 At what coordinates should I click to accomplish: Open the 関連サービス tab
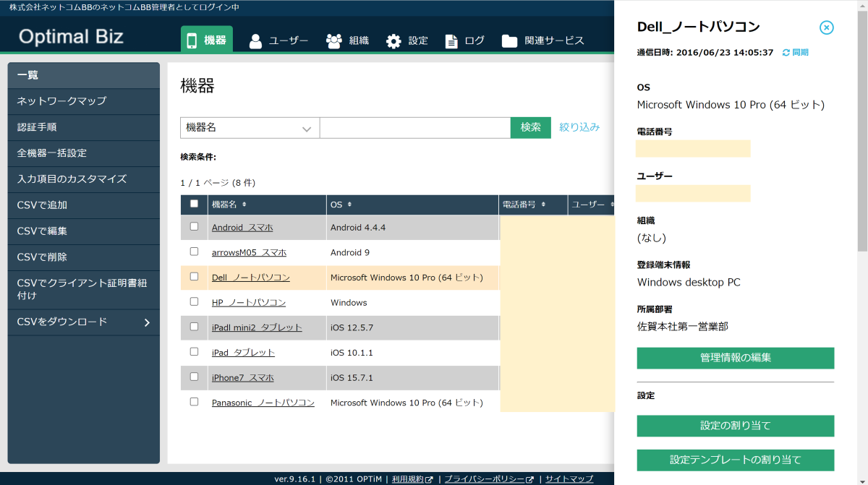542,40
